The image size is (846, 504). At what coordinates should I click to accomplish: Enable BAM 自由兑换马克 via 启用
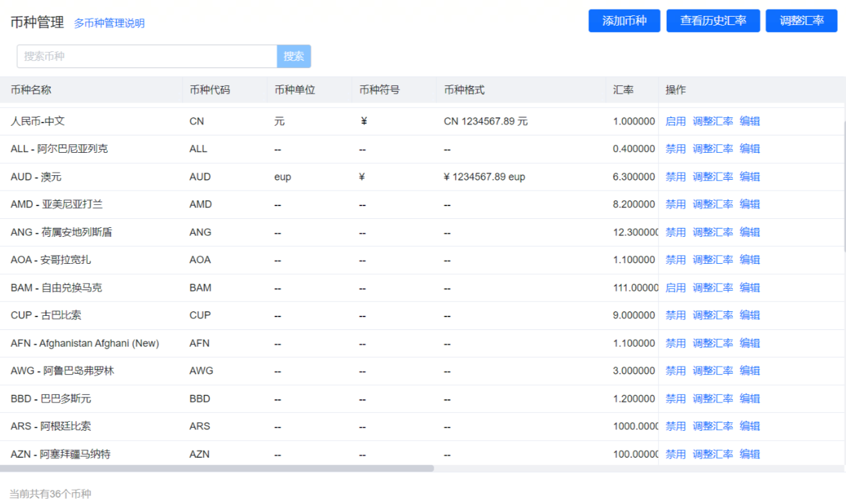click(676, 288)
